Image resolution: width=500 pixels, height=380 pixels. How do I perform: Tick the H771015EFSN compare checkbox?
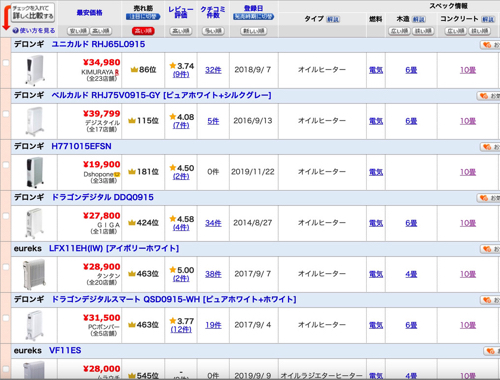click(x=6, y=165)
